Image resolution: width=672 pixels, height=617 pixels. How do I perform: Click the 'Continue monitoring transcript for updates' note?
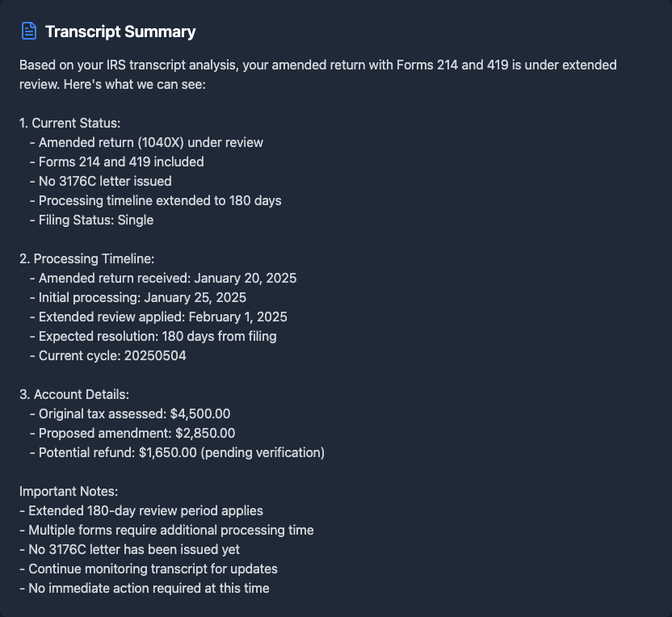tap(149, 569)
